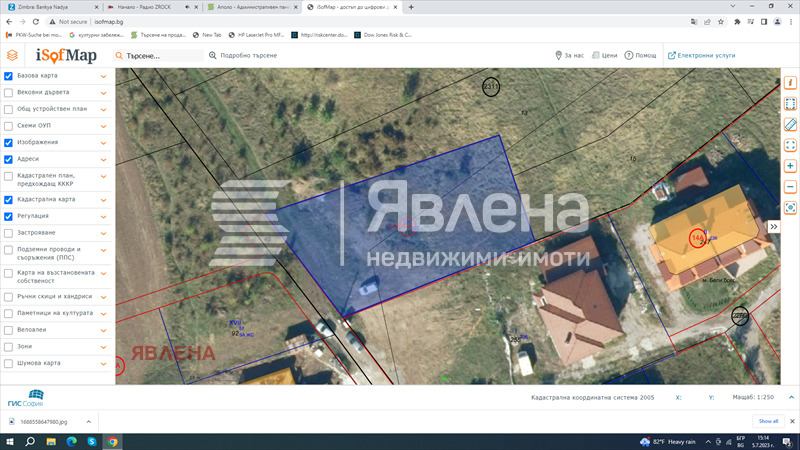Expand the Регулация layer arrow

coord(103,216)
